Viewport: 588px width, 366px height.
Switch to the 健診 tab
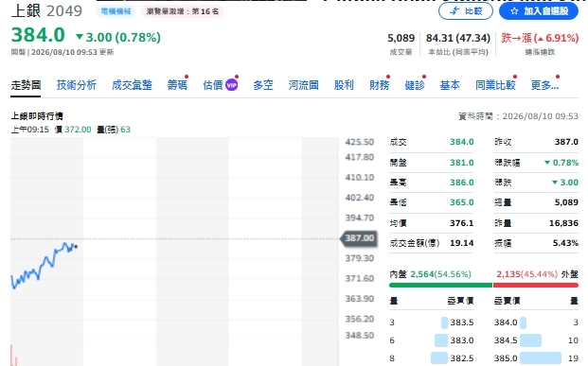click(415, 85)
